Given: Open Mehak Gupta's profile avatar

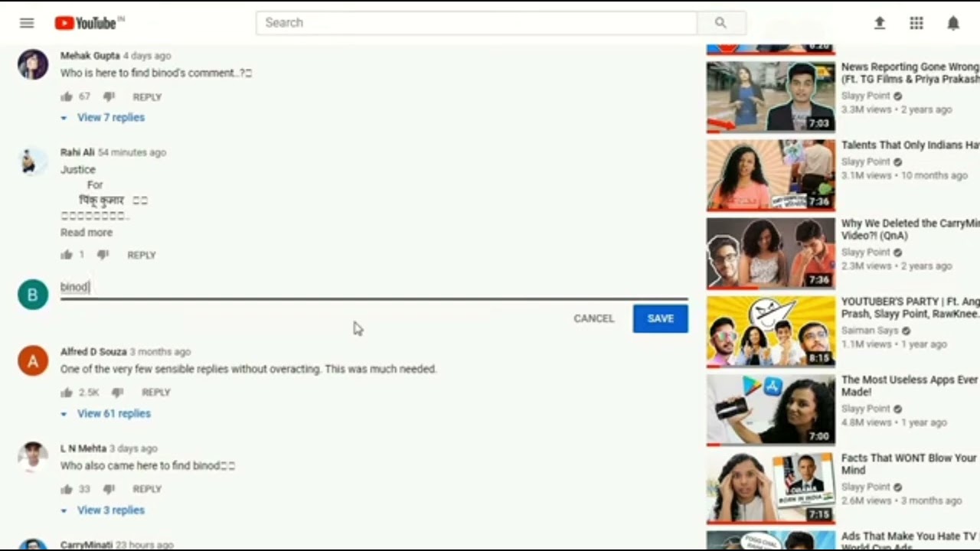Looking at the screenshot, I should click(33, 65).
